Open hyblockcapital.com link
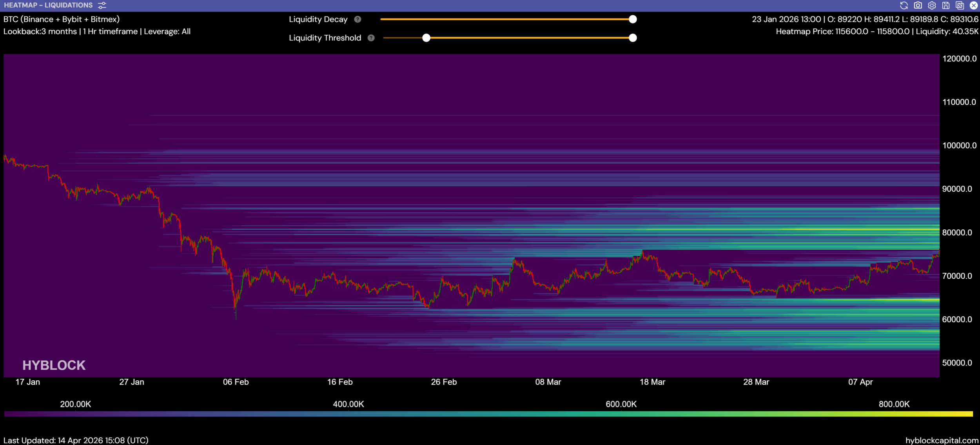980x445 pixels. tap(942, 440)
